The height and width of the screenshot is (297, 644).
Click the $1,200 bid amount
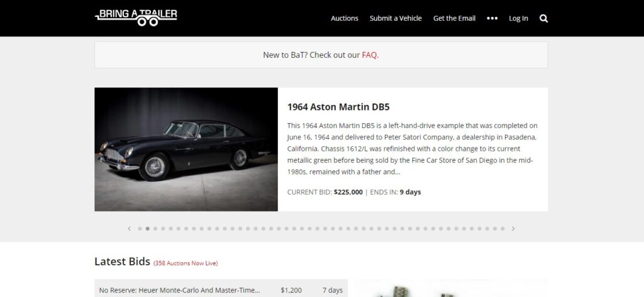tap(291, 290)
